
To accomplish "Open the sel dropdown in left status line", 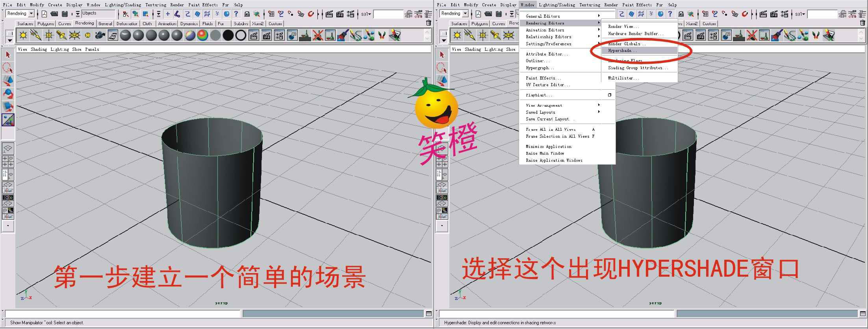I will tap(366, 14).
